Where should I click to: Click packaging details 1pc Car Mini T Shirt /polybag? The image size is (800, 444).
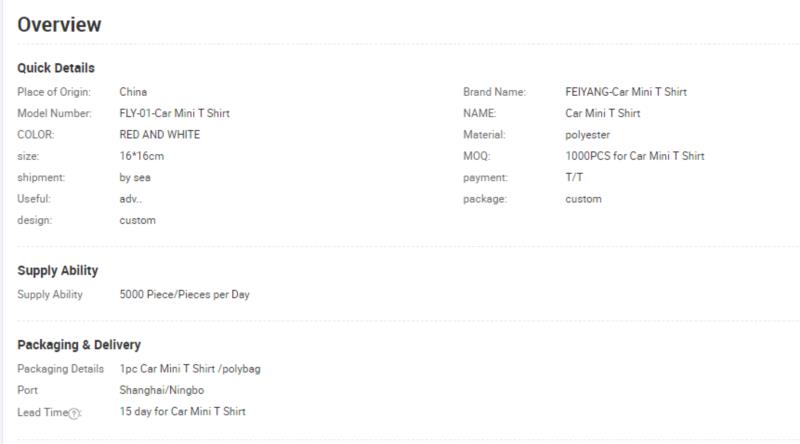coord(190,369)
